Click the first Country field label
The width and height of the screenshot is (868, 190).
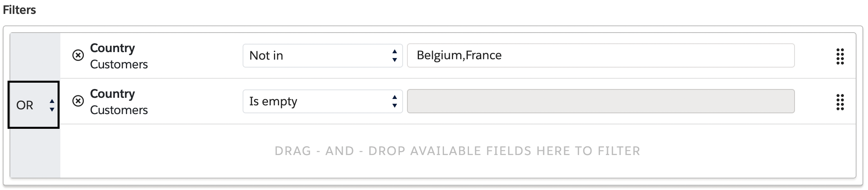click(112, 48)
